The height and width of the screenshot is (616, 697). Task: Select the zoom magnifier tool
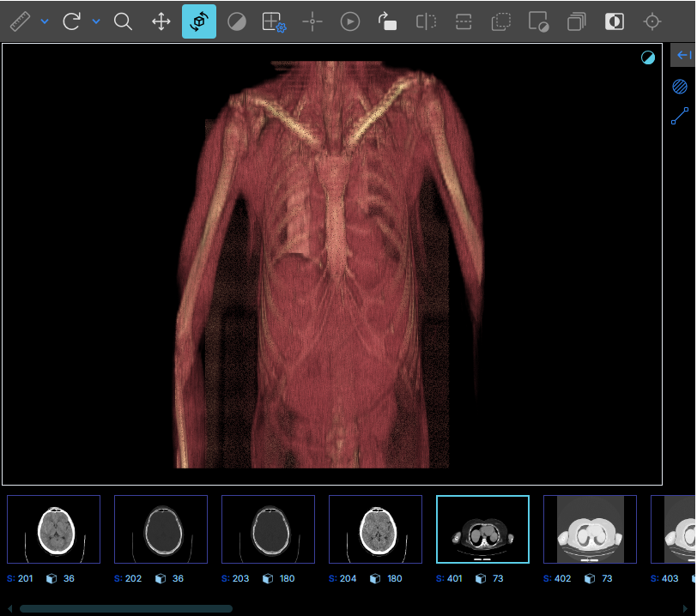(123, 21)
